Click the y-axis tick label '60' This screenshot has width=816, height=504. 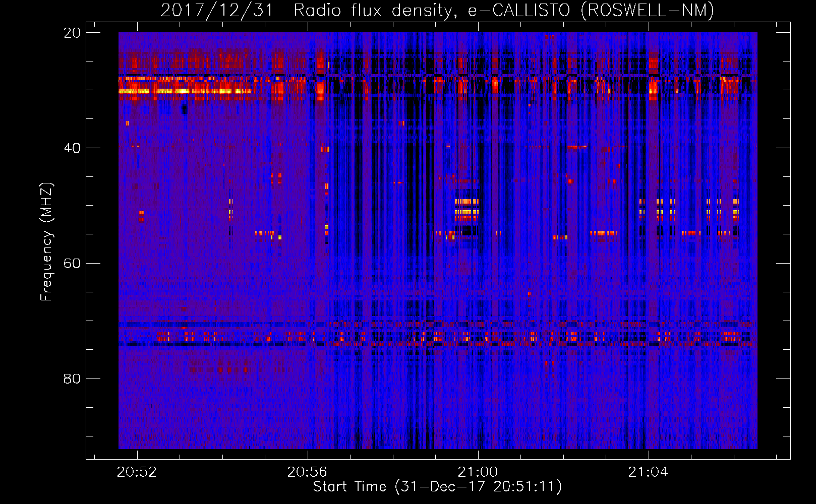click(x=72, y=264)
